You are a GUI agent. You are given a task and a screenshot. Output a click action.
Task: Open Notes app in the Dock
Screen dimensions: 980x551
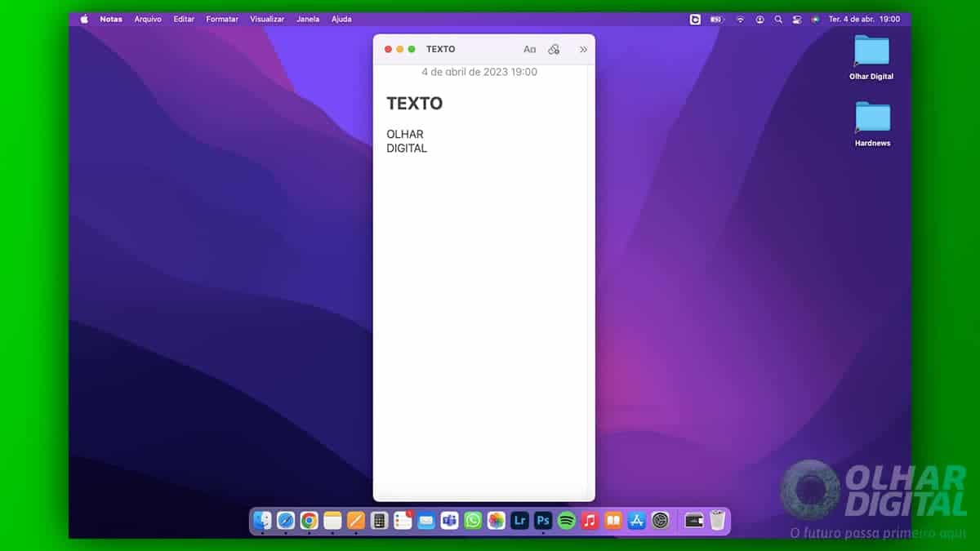point(332,520)
